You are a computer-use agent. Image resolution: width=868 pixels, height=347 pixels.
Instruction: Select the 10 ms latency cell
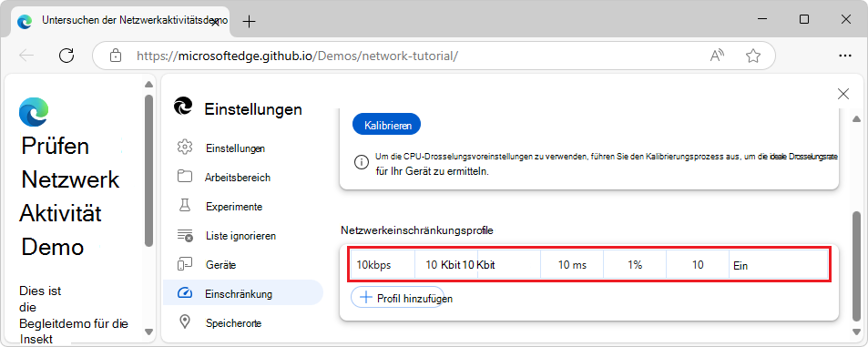pyautogui.click(x=572, y=264)
